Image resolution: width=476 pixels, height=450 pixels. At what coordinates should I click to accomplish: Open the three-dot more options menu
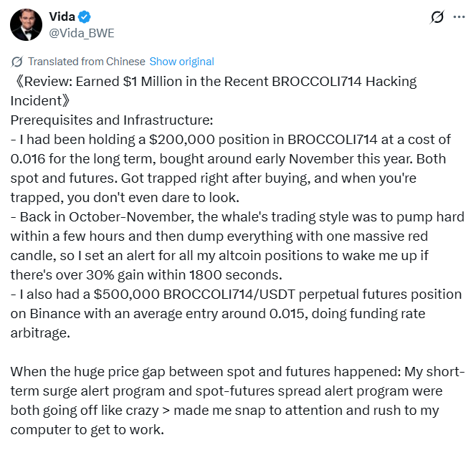point(460,17)
